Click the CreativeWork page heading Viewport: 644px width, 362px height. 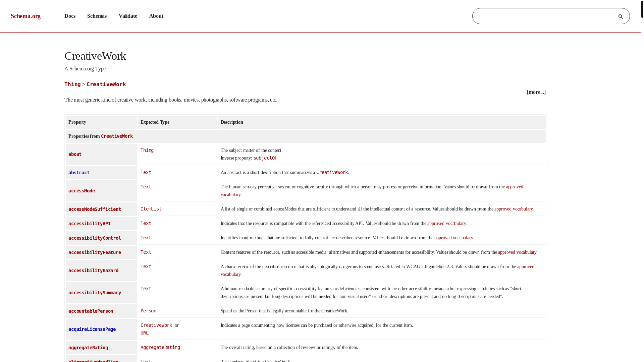coord(95,56)
